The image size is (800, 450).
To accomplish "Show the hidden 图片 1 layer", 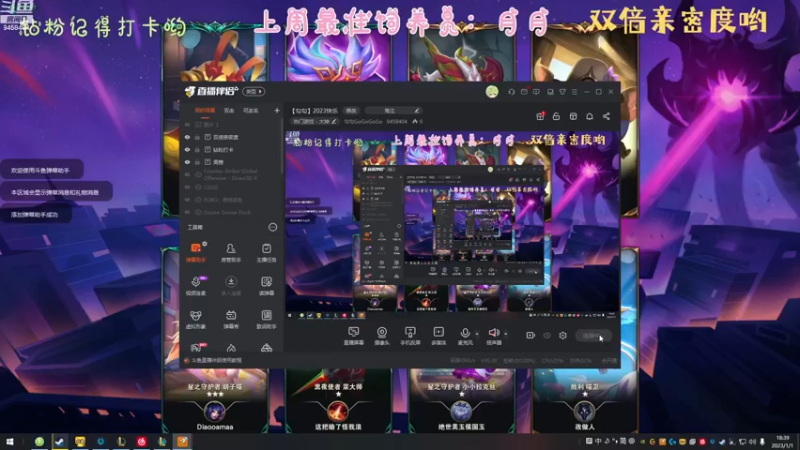I will pos(187,124).
